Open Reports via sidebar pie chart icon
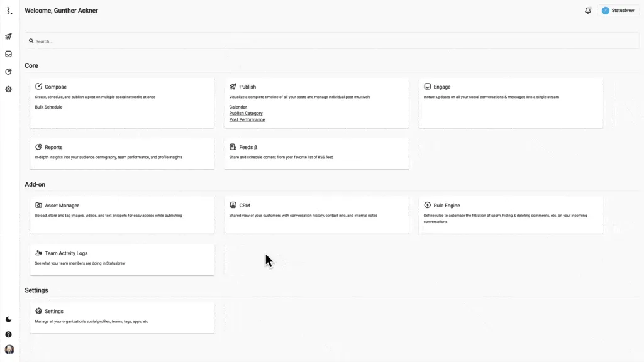This screenshot has width=644, height=362. pos(9,72)
